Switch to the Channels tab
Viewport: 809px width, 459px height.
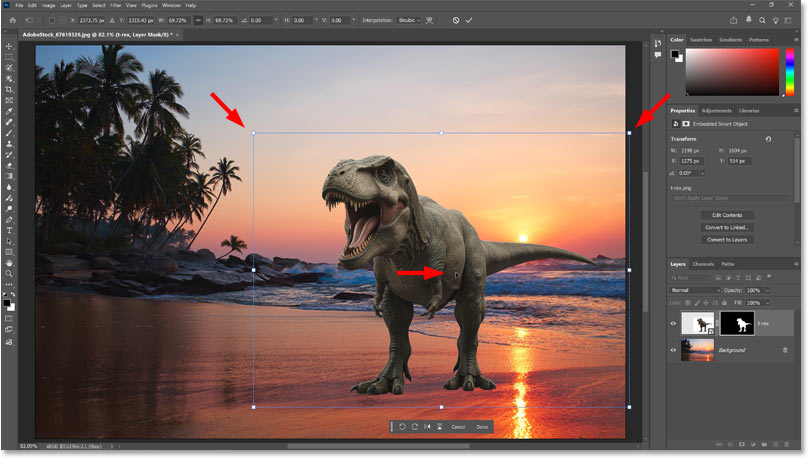pos(703,264)
